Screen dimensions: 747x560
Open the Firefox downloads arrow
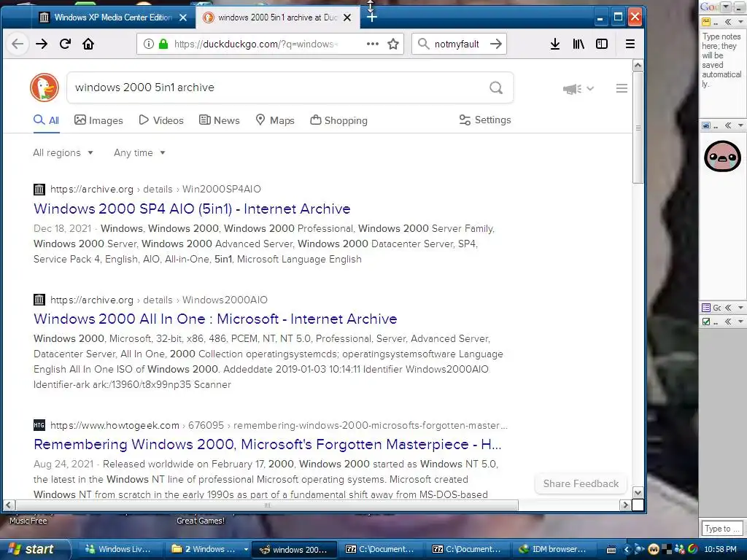pos(555,44)
